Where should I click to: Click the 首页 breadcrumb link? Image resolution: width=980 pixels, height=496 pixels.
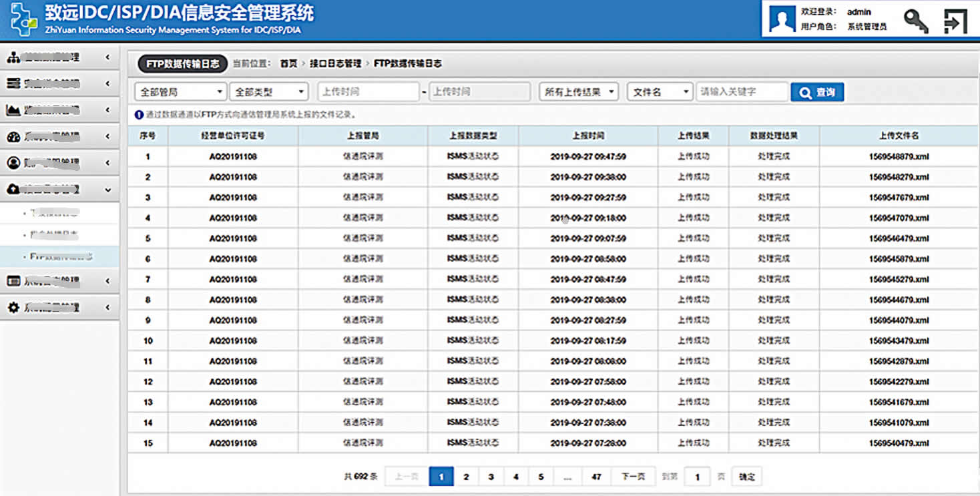click(x=288, y=63)
